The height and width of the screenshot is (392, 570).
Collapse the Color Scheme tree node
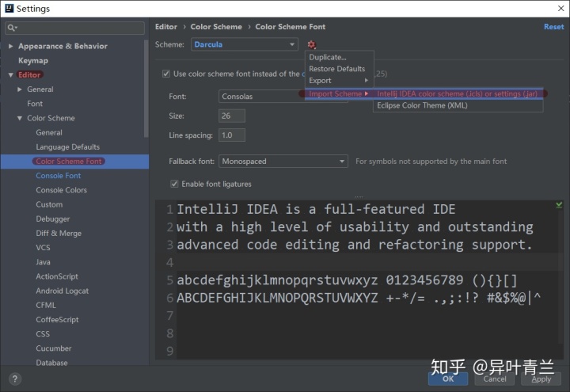(x=20, y=118)
